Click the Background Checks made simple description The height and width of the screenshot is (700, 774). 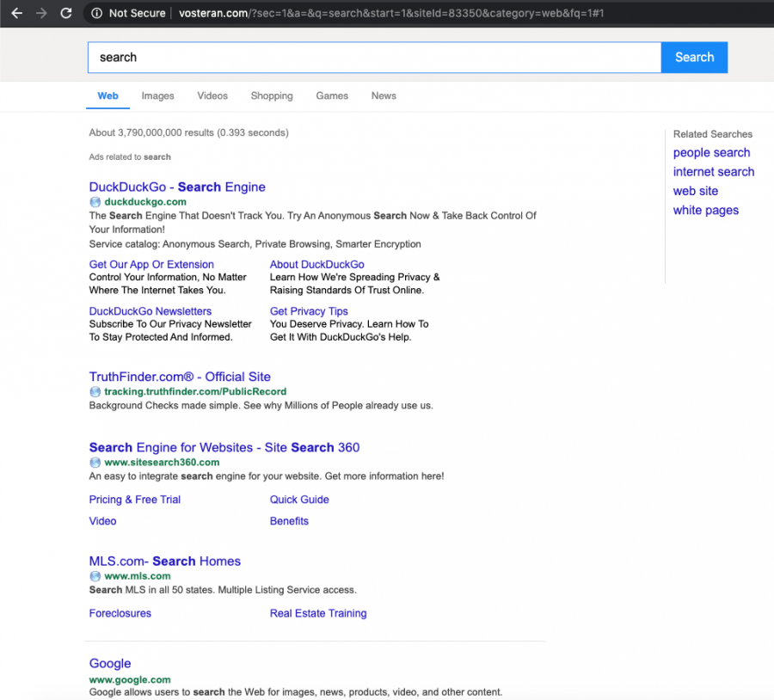261,406
